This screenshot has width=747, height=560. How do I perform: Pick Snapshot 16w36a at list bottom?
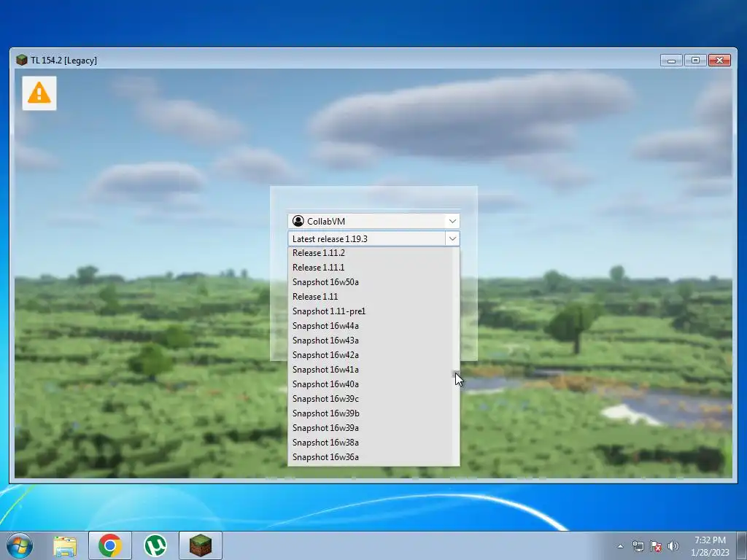370,457
